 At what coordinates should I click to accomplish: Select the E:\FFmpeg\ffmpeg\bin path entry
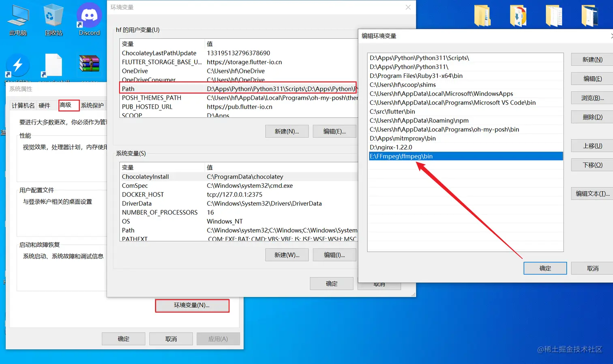click(465, 156)
